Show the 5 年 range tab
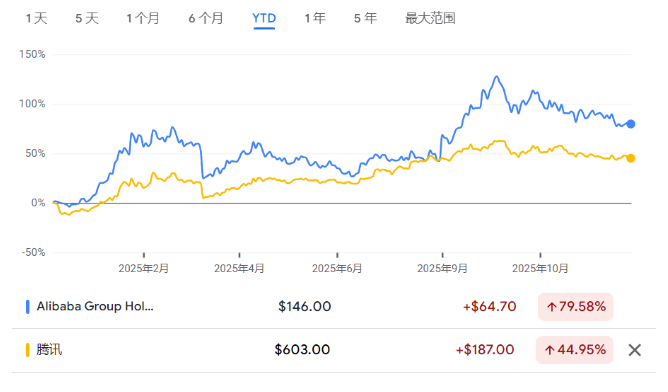668x392 pixels. [x=366, y=18]
